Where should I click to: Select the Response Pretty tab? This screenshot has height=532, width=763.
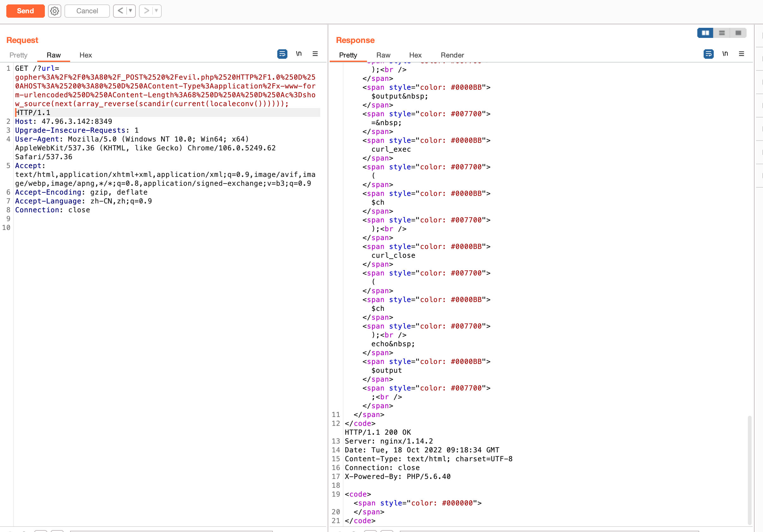click(x=348, y=55)
